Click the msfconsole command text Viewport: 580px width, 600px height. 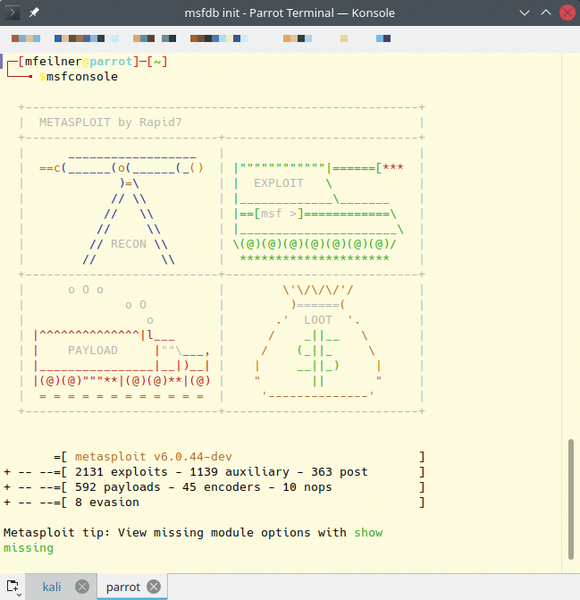pyautogui.click(x=82, y=77)
